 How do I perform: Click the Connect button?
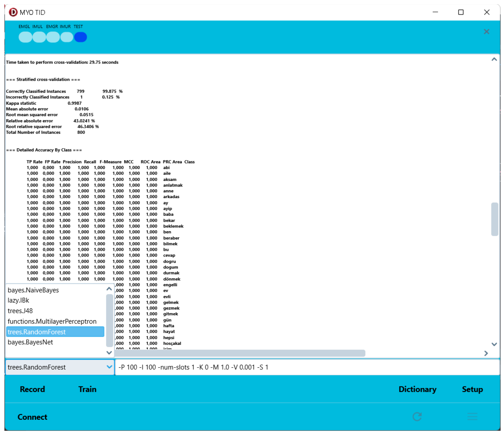tap(32, 417)
